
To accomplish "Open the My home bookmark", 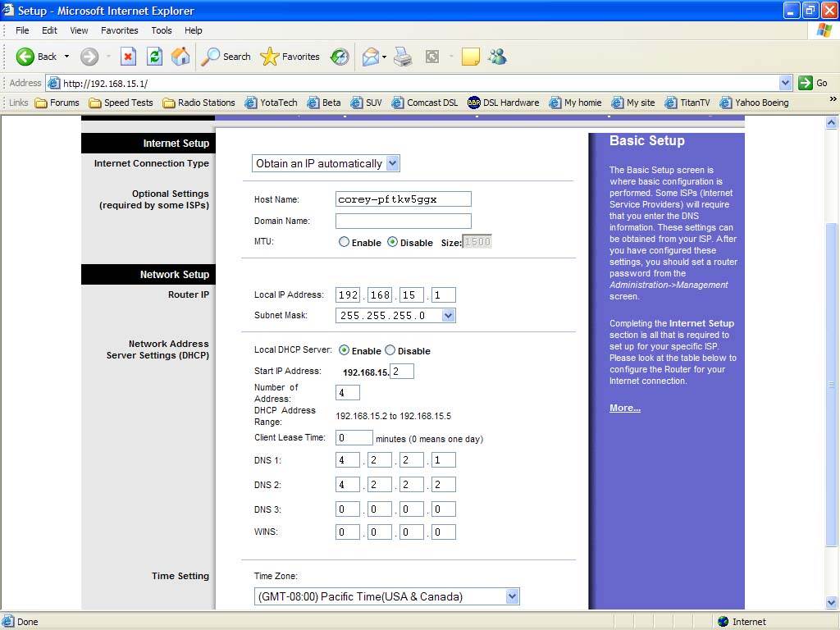I will click(575, 103).
